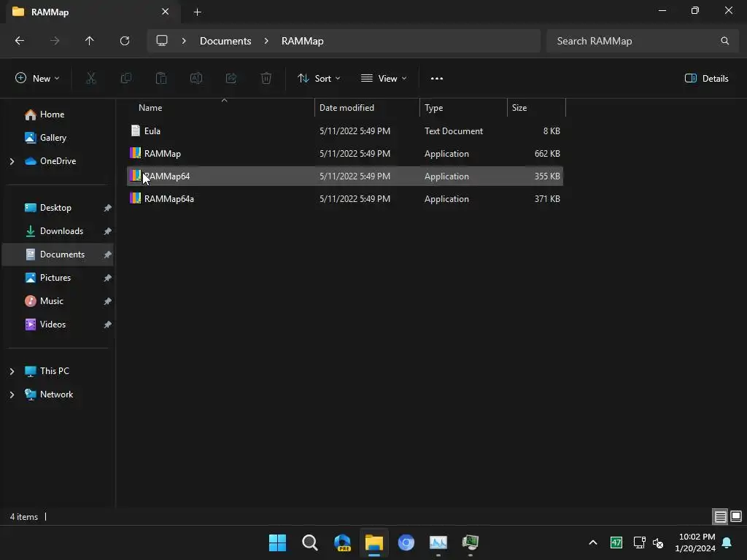Open the blue circle browser taskbar icon
747x560 pixels.
click(406, 542)
